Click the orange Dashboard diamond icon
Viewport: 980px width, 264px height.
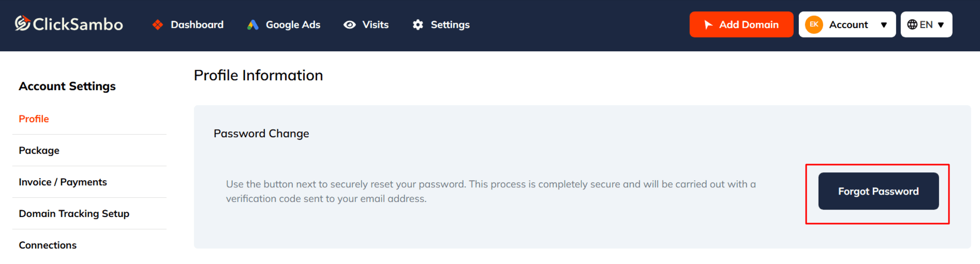coord(158,25)
